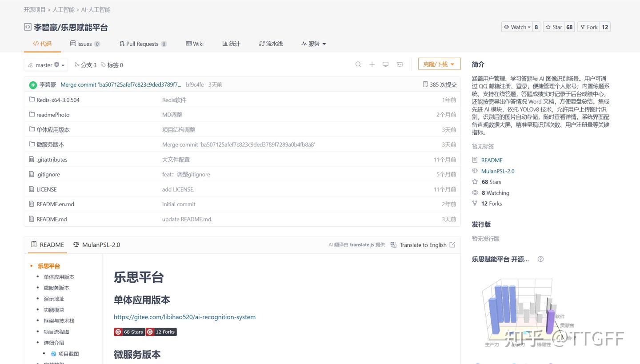
Task: Click 李碧豪's contributor avatar icon
Action: (x=33, y=84)
